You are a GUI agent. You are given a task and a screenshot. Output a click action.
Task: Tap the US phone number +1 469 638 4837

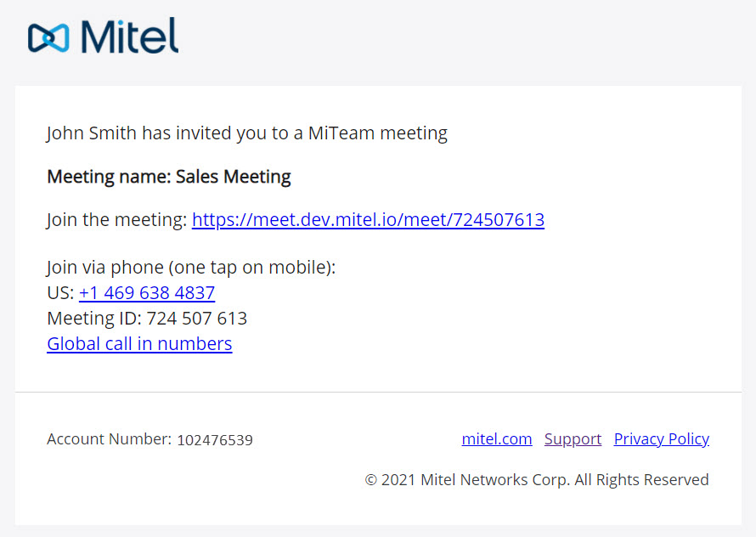147,293
